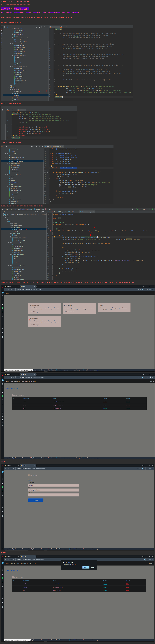Click the Email input field on User form
The width and height of the screenshot is (155, 644).
tap(54, 490)
